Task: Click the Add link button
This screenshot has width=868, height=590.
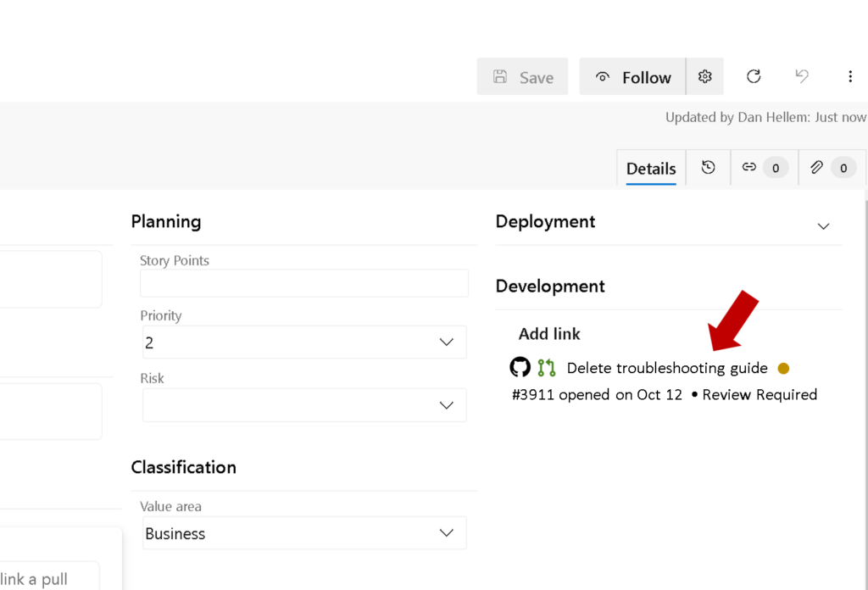Action: pos(549,333)
